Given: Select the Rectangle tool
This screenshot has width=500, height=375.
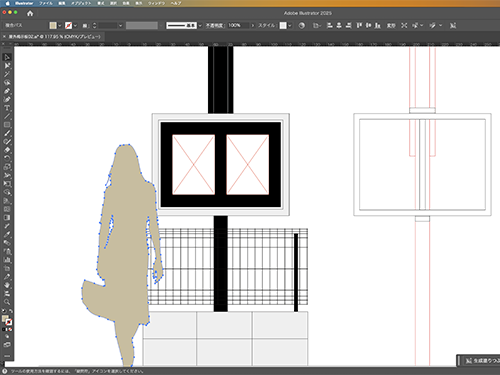Looking at the screenshot, I should pyautogui.click(x=7, y=125).
